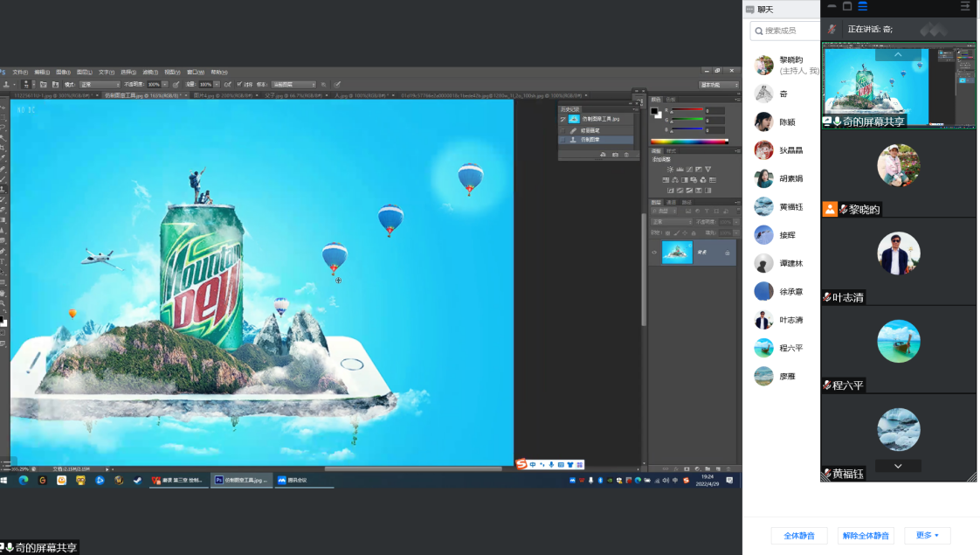
Task: Adjust the red R color slider
Action: coord(687,109)
